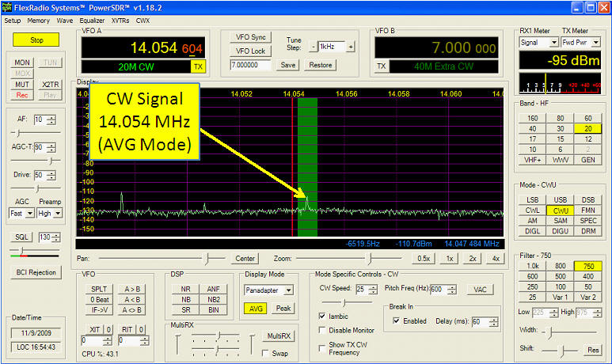This screenshot has height=364, width=612.
Task: Adjust the Pitch Freq stepper
Action: tap(452, 289)
